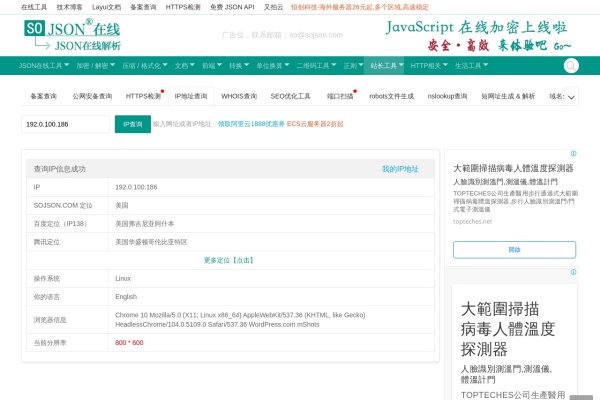The width and height of the screenshot is (600, 400).
Task: Select the 备案查询 tab
Action: pyautogui.click(x=43, y=96)
